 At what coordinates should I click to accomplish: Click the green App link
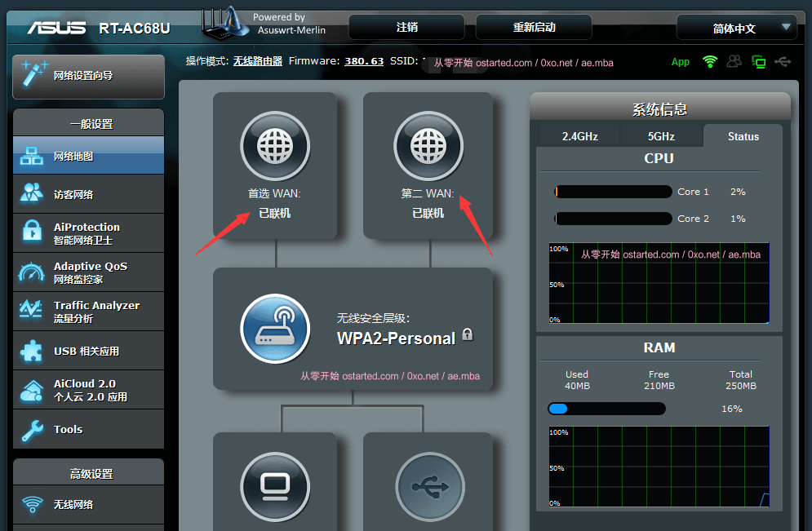(x=681, y=62)
